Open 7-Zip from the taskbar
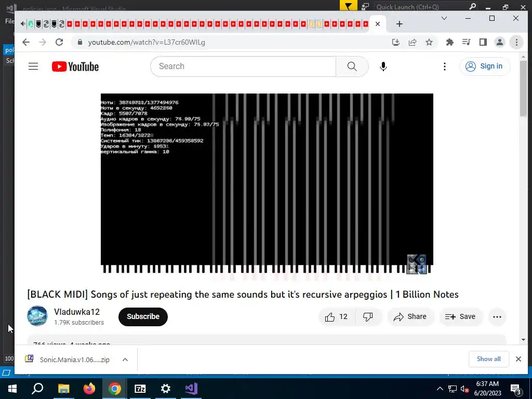The height and width of the screenshot is (399, 532). coord(140,389)
